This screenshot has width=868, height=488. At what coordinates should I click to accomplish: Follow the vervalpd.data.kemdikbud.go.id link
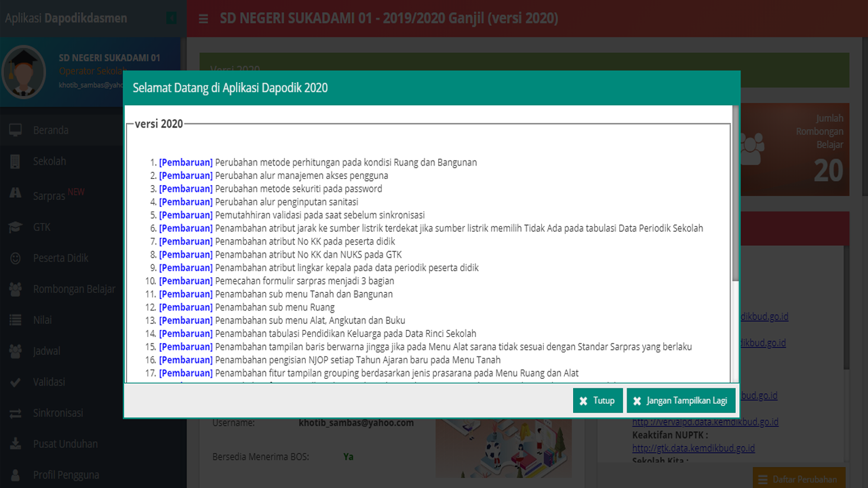705,422
